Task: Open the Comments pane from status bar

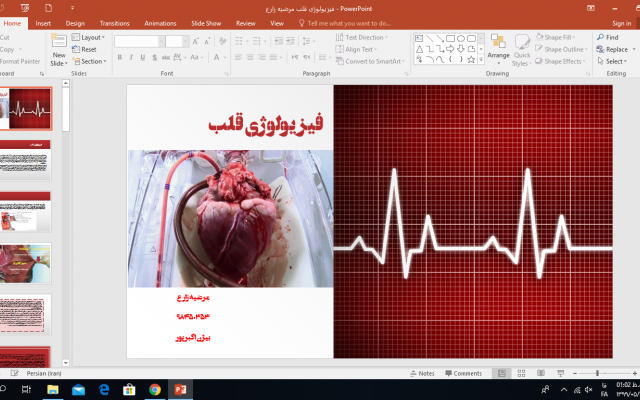Action: pyautogui.click(x=463, y=373)
